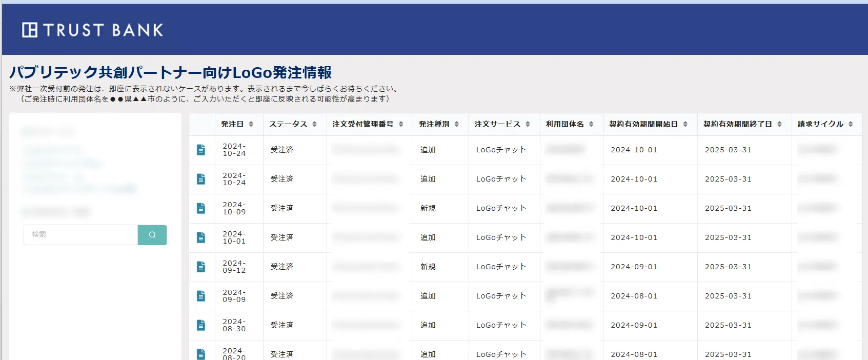Open document icon for the 2024-08-30 order
Image resolution: width=868 pixels, height=360 pixels.
click(x=201, y=325)
